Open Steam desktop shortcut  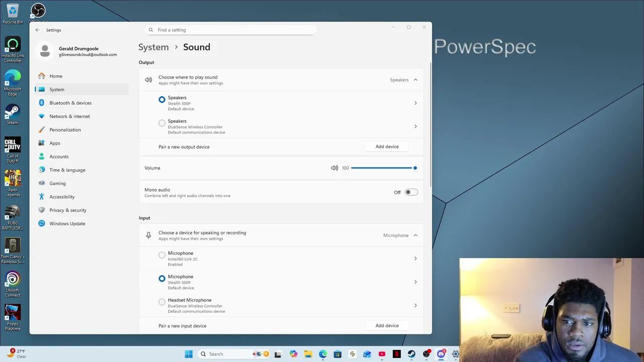(x=13, y=115)
